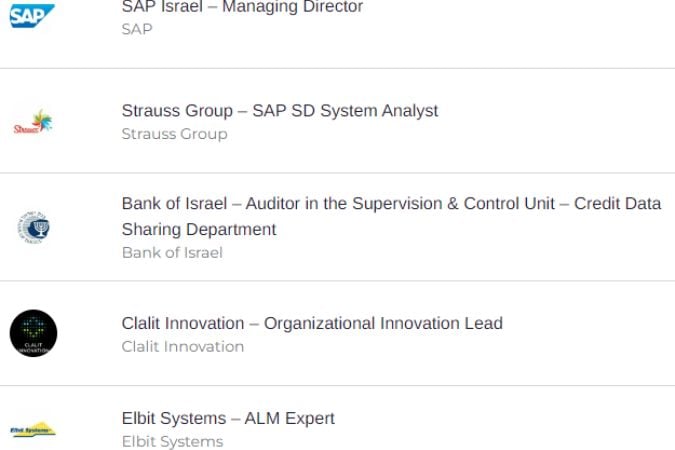Viewport: 675px width, 450px height.
Task: Click the Strauss Group logo
Action: point(33,122)
